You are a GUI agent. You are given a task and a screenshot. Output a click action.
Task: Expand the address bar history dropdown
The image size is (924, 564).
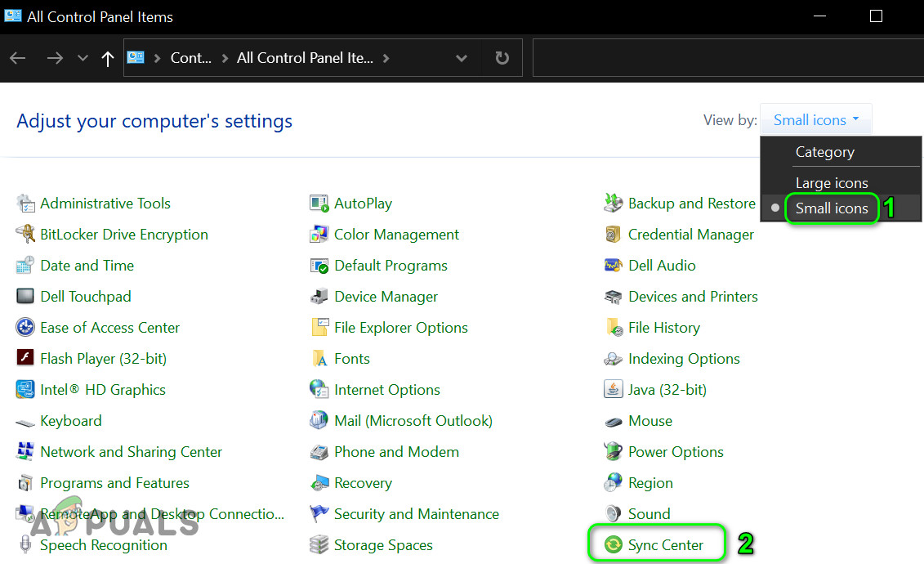462,58
